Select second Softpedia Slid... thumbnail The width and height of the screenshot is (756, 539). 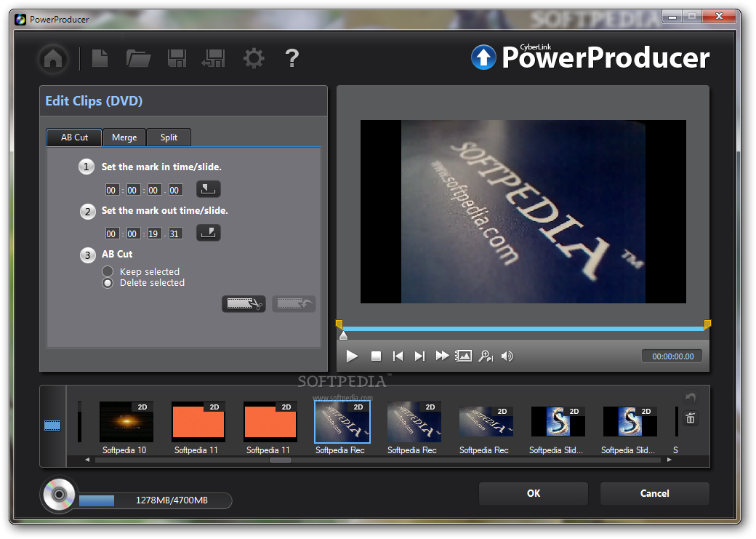[x=630, y=421]
